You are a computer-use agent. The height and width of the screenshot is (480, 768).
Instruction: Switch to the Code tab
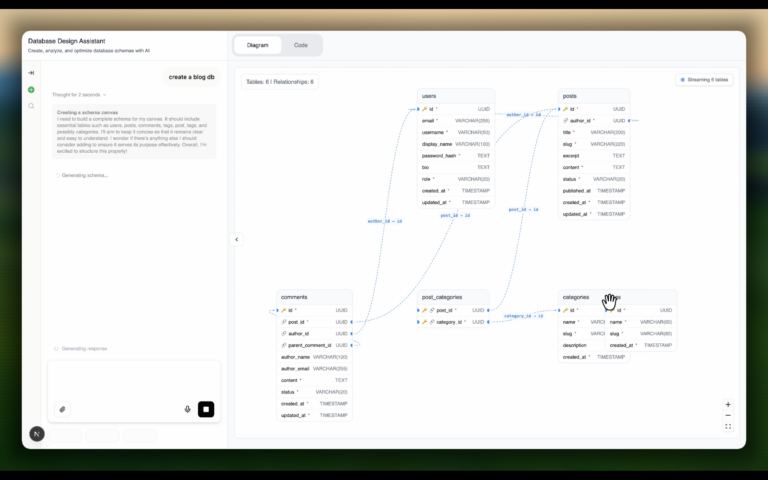pyautogui.click(x=301, y=45)
